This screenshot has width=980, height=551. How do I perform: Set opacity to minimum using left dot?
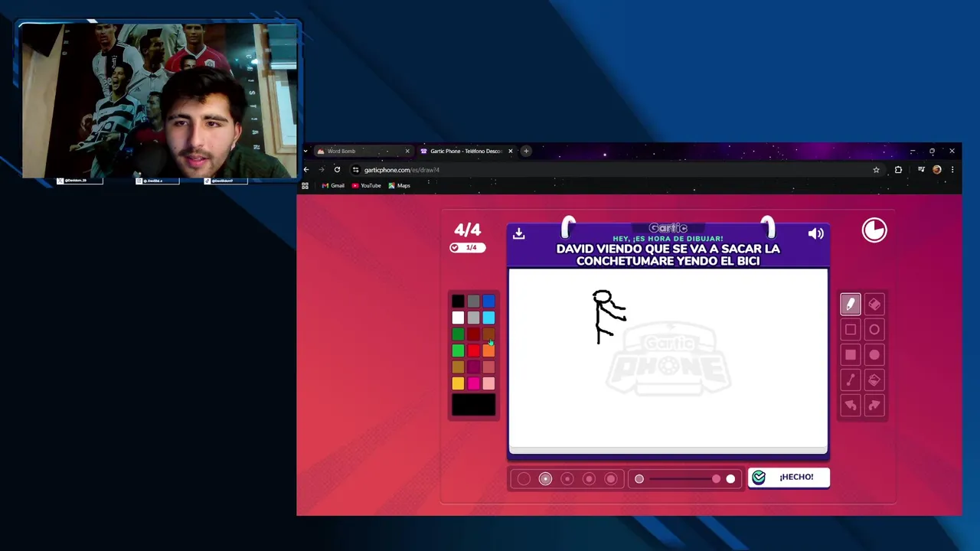point(639,479)
